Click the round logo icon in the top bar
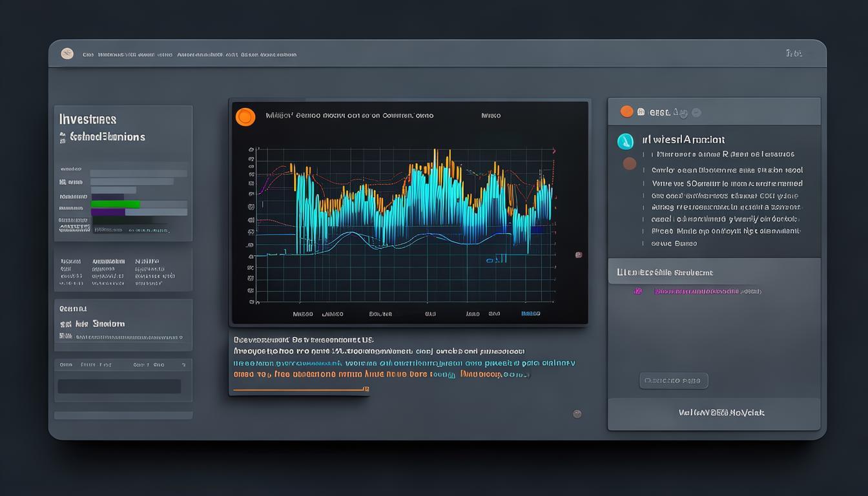868x496 pixels. point(67,54)
